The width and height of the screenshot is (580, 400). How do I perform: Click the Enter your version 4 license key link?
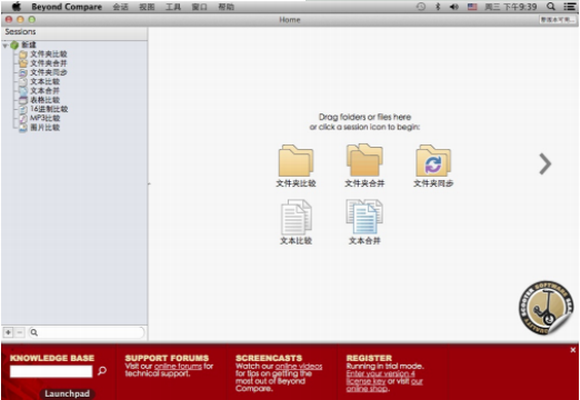380,377
